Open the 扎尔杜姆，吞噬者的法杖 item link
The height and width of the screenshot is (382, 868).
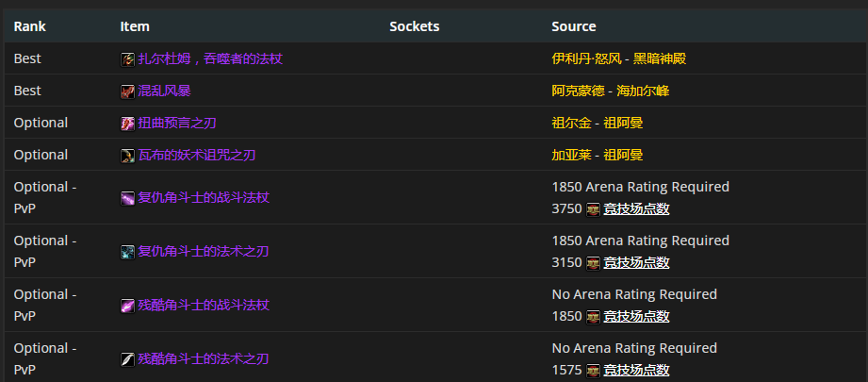[x=210, y=58]
